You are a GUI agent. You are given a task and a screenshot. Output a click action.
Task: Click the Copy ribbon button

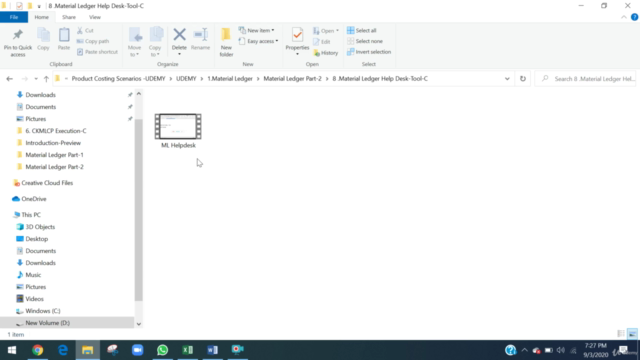point(43,40)
